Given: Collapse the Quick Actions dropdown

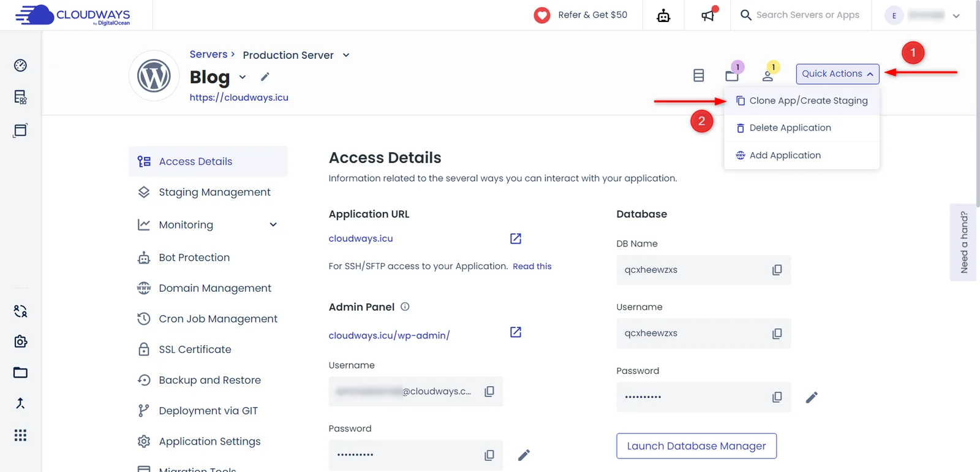Looking at the screenshot, I should point(837,74).
